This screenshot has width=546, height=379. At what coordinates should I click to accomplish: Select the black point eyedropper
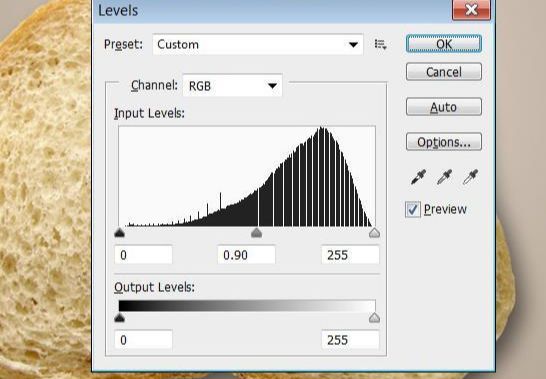click(418, 177)
